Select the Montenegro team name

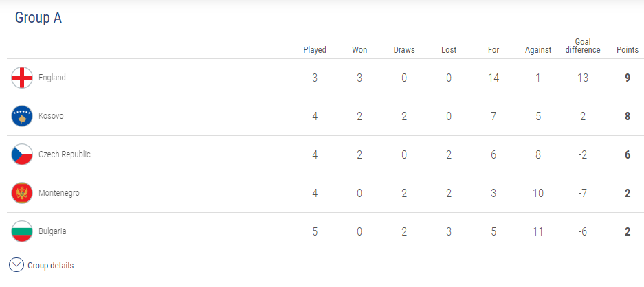click(59, 193)
